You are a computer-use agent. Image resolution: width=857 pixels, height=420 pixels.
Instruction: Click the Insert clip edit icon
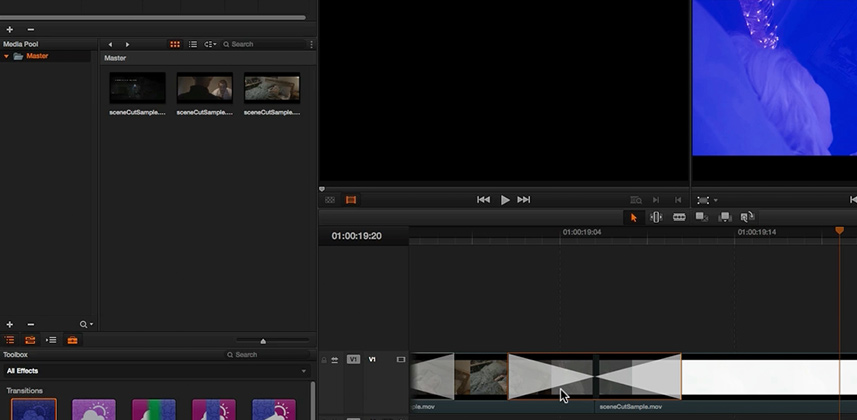(x=702, y=218)
